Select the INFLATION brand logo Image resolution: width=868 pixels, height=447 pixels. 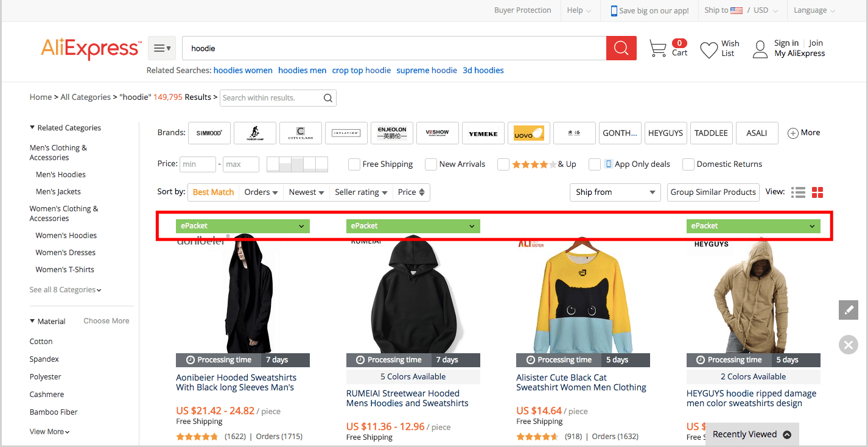346,133
